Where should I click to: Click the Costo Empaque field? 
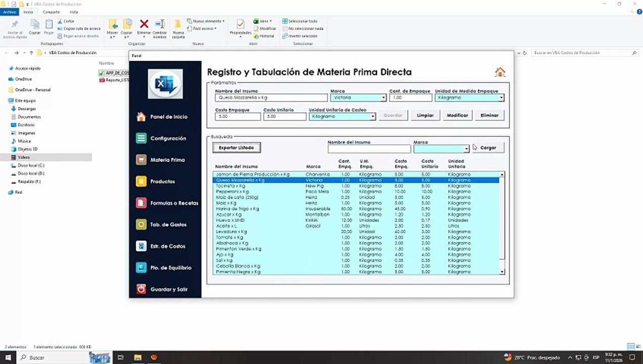238,116
